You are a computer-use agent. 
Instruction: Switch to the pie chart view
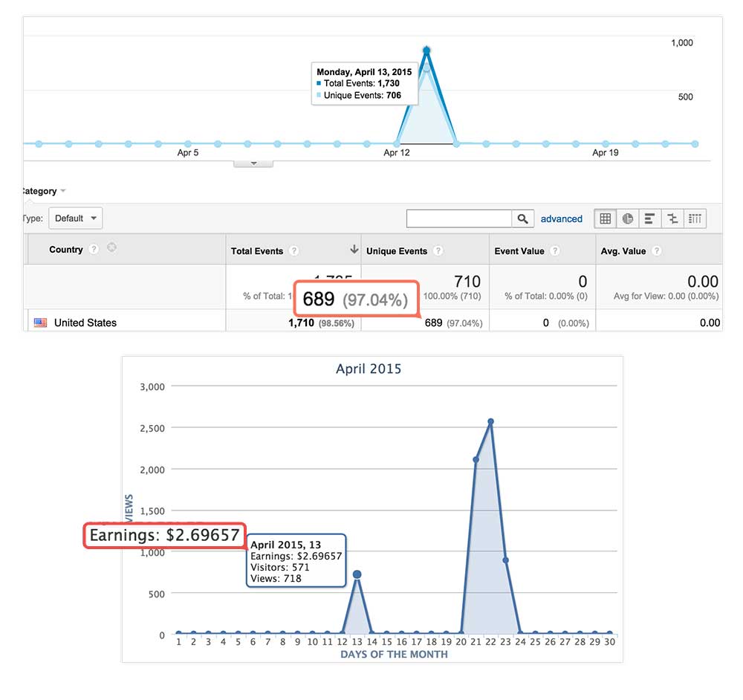pos(628,218)
